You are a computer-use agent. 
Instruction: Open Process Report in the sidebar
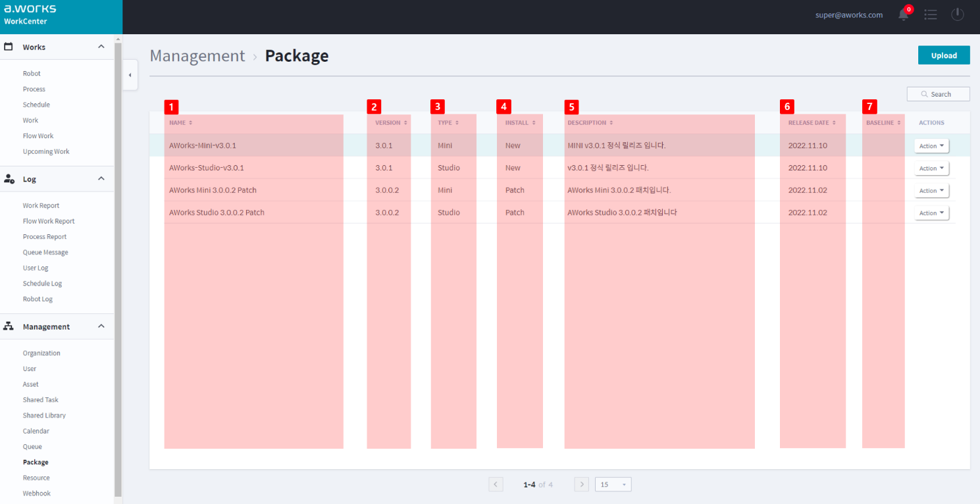[x=45, y=237]
